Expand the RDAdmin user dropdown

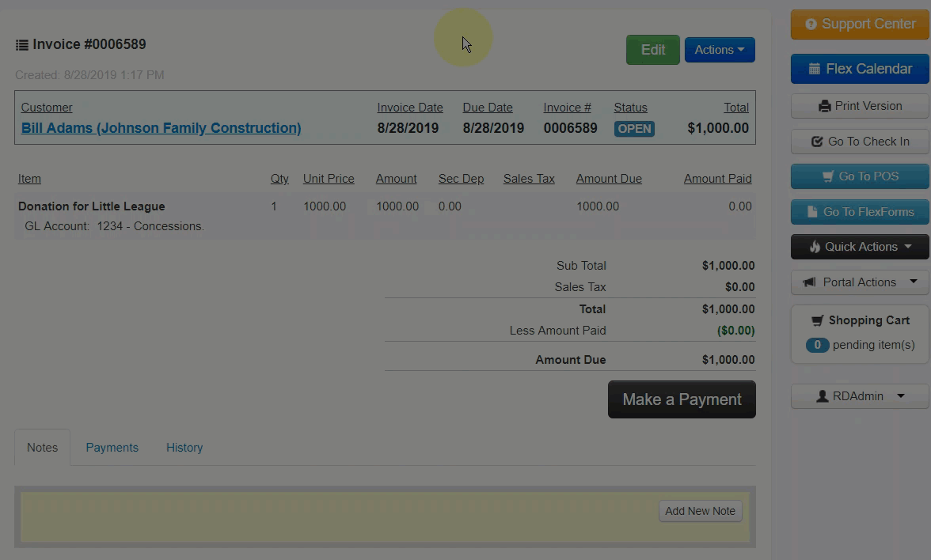pos(860,396)
